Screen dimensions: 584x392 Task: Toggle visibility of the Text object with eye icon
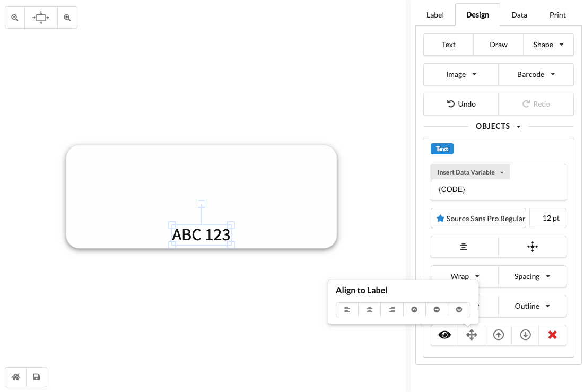444,335
